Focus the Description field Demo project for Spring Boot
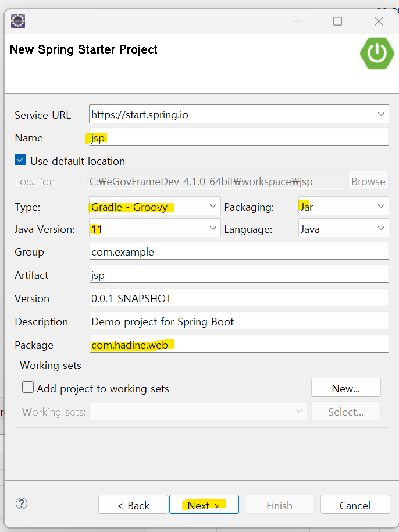This screenshot has width=399, height=532. coord(239,321)
